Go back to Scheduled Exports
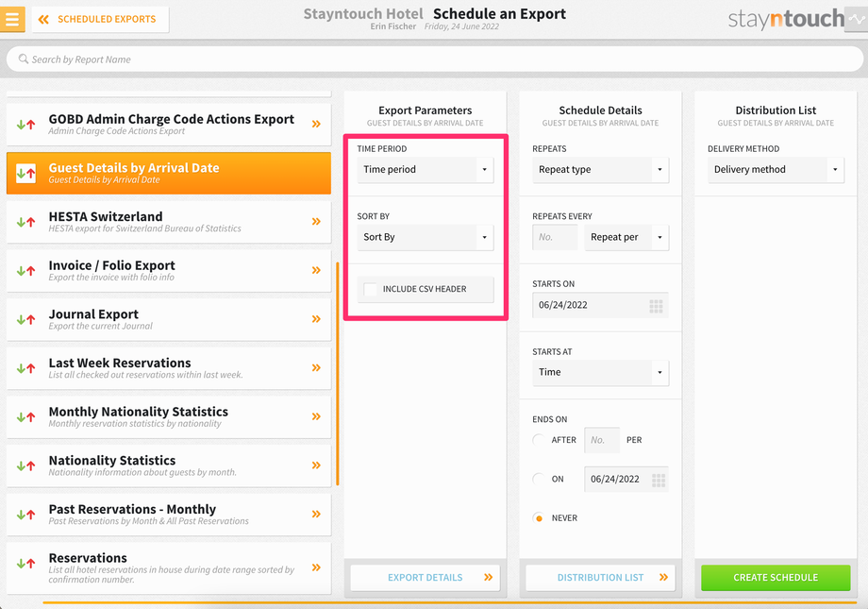This screenshot has width=868, height=609. click(x=100, y=20)
